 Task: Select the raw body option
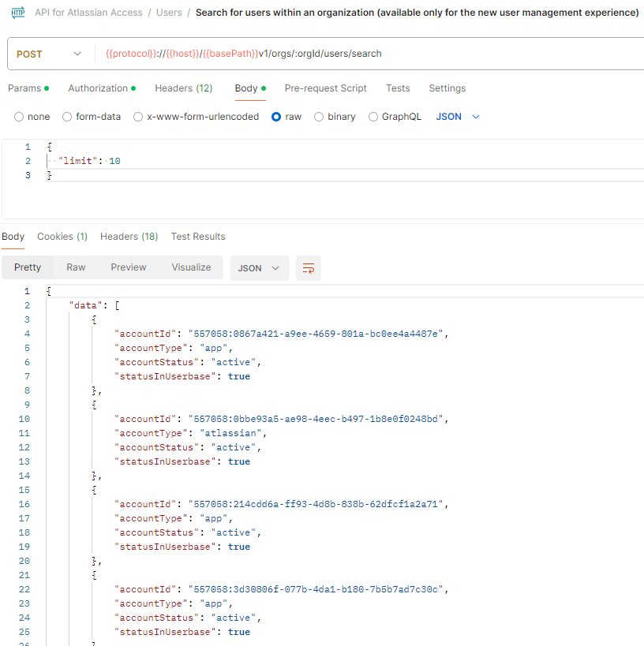[x=286, y=117]
